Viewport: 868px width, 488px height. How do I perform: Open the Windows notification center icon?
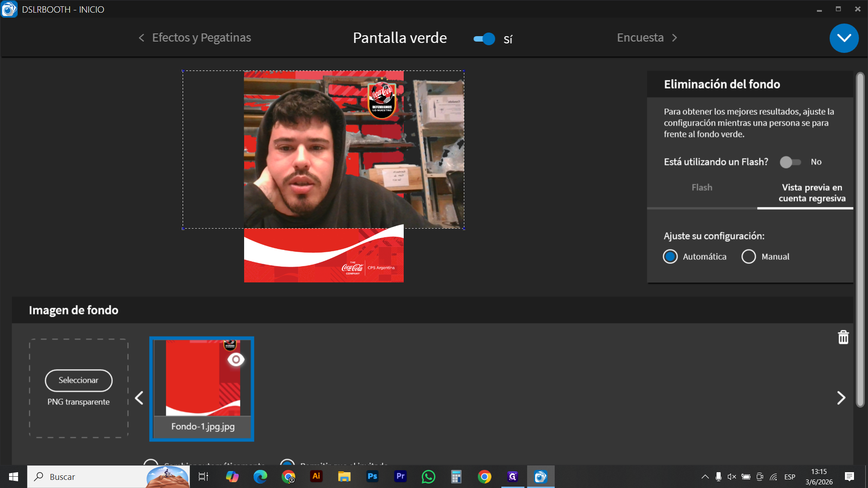(x=849, y=477)
